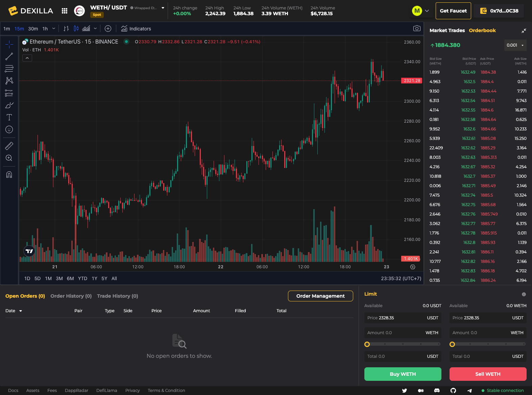532x395 pixels.
Task: Open the 0.001 price grouping dropdown
Action: pos(515,45)
